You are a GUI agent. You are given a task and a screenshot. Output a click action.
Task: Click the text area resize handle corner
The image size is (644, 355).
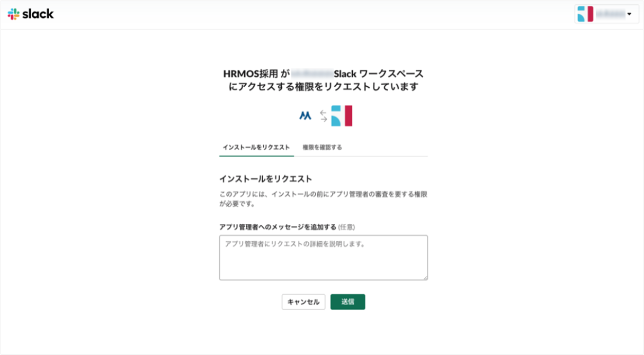click(x=425, y=277)
